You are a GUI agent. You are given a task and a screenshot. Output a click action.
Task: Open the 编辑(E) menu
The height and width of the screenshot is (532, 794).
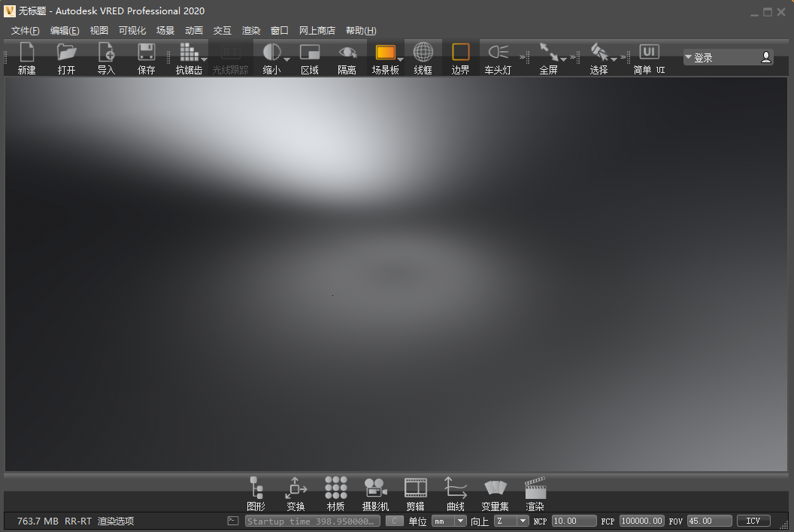click(x=65, y=30)
